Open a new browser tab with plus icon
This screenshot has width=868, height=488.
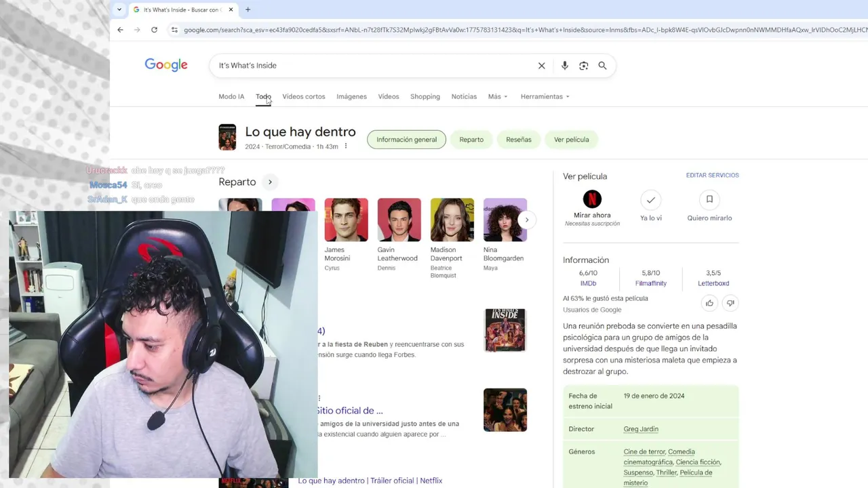click(x=248, y=9)
